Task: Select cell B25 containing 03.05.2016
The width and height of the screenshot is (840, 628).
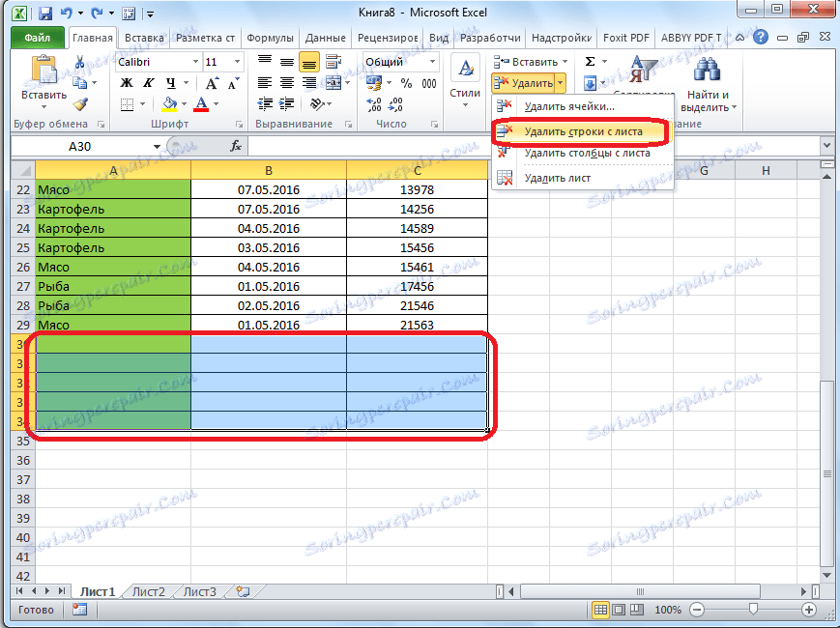Action: (x=268, y=247)
